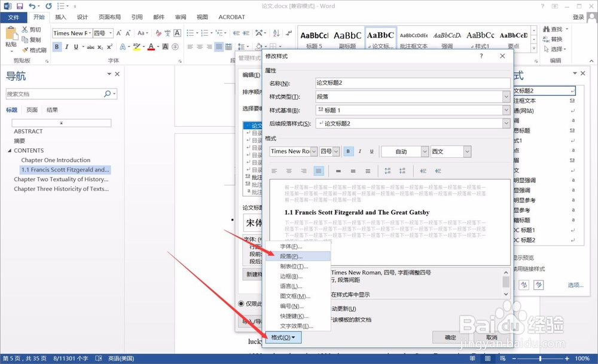Open 格式(O) dropdown button

tap(283, 337)
